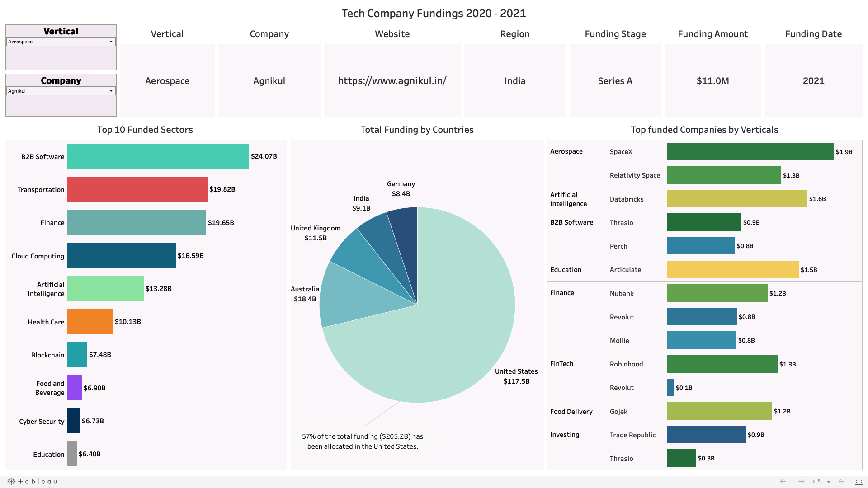Click the Databricks company label
Screen dimensions: 868x488
(x=626, y=199)
